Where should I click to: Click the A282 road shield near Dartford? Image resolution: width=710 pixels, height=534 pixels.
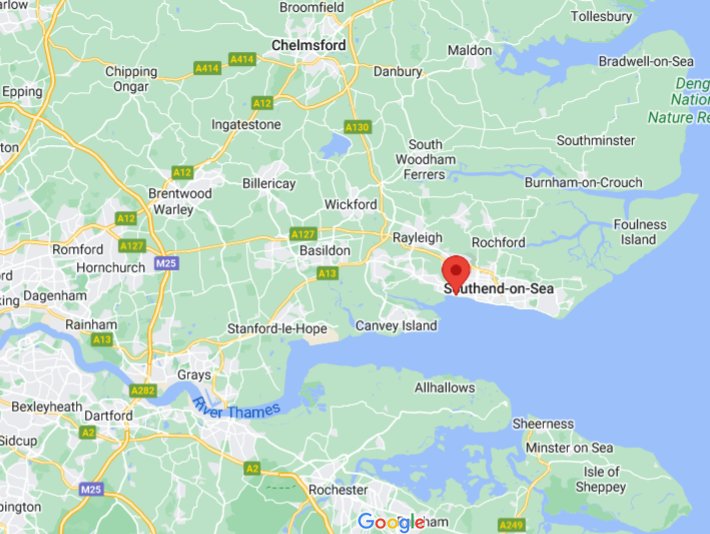coord(143,390)
